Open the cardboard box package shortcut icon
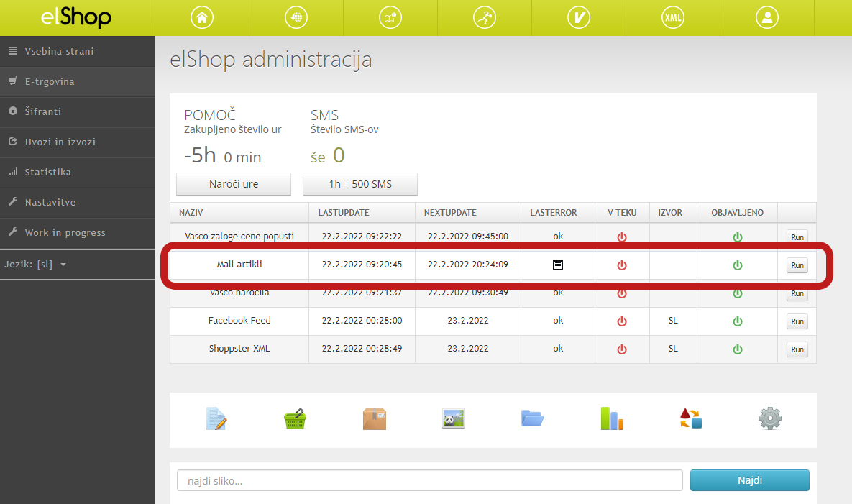This screenshot has height=504, width=852. click(375, 418)
